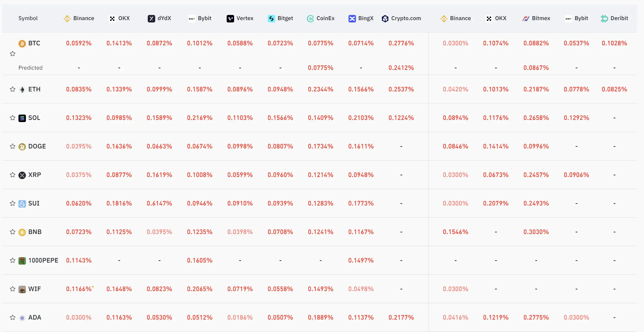Open the BNB symbol link
644x332 pixels.
coord(35,232)
